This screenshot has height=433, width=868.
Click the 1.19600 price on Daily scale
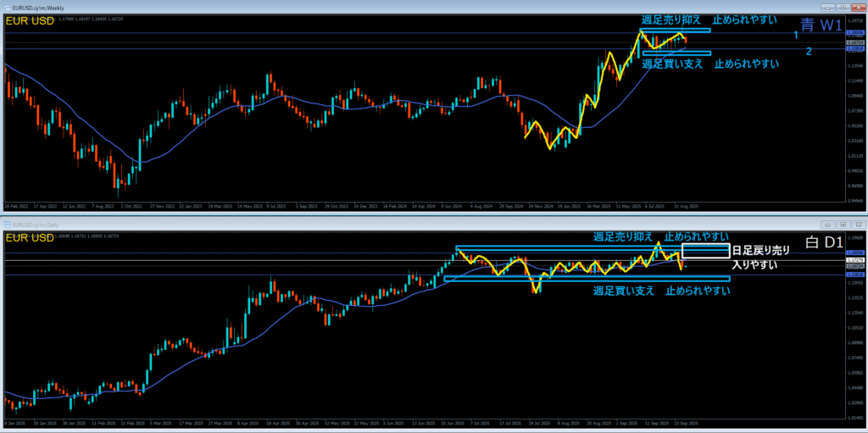[x=854, y=238]
